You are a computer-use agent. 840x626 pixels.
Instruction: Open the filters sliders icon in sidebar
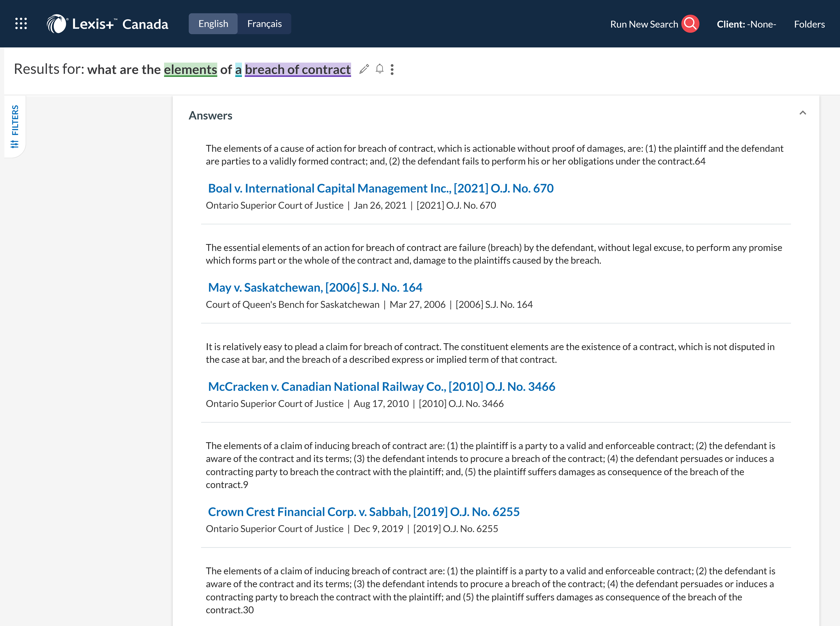coord(15,144)
